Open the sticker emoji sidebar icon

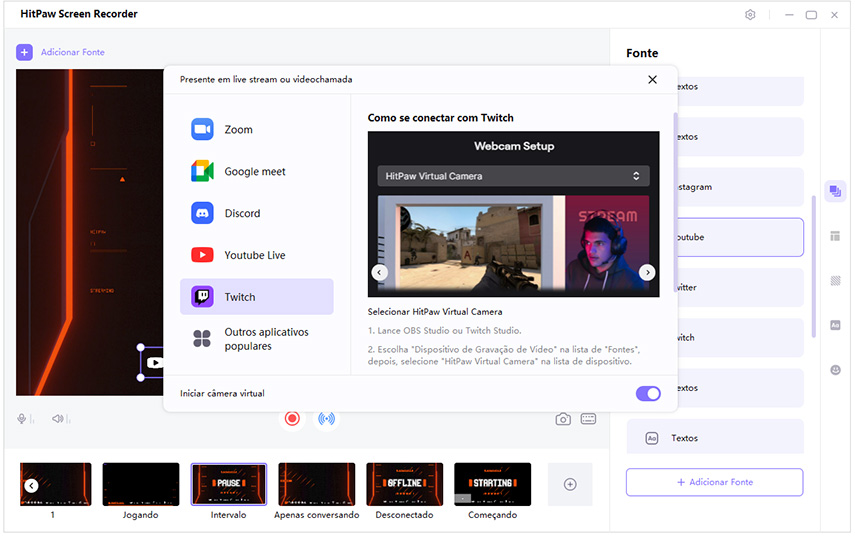(835, 370)
